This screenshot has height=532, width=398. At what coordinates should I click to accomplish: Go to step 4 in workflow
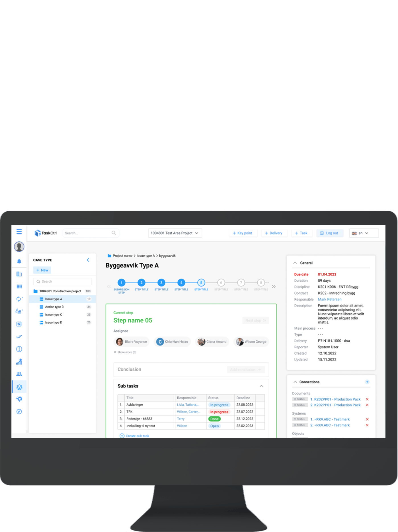click(x=181, y=283)
